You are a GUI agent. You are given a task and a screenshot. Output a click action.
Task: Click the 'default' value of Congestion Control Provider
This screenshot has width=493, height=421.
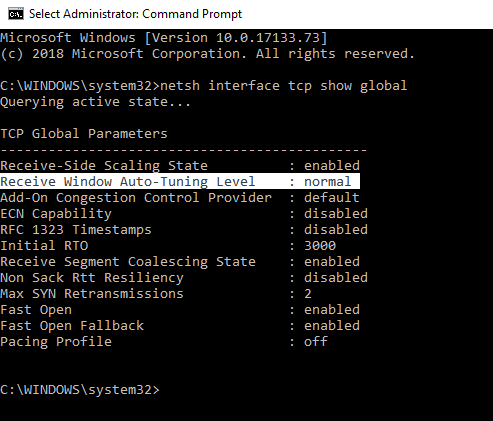tap(332, 198)
